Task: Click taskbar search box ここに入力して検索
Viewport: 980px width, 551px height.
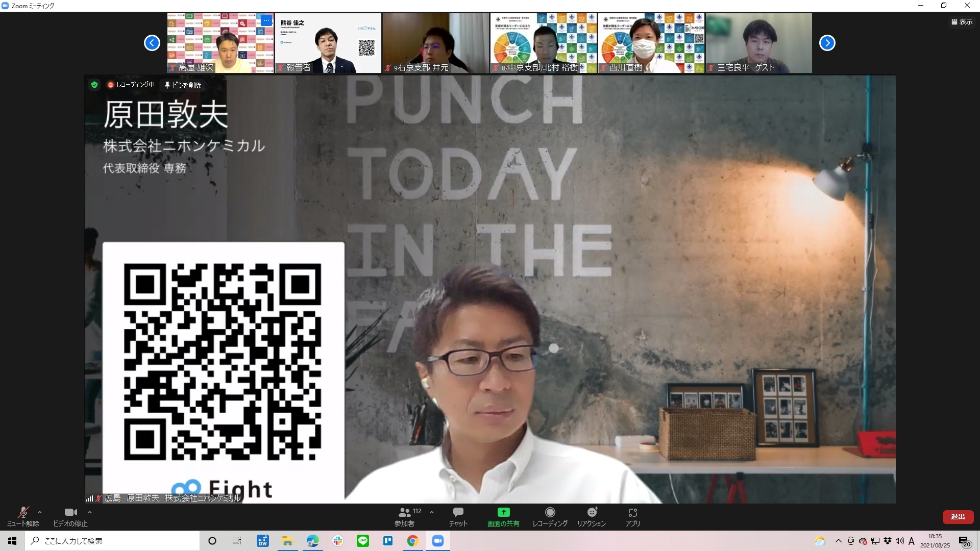Action: tap(112, 541)
